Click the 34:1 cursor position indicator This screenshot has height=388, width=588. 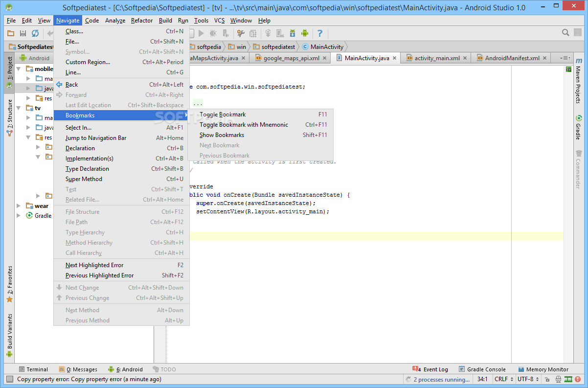click(x=483, y=379)
